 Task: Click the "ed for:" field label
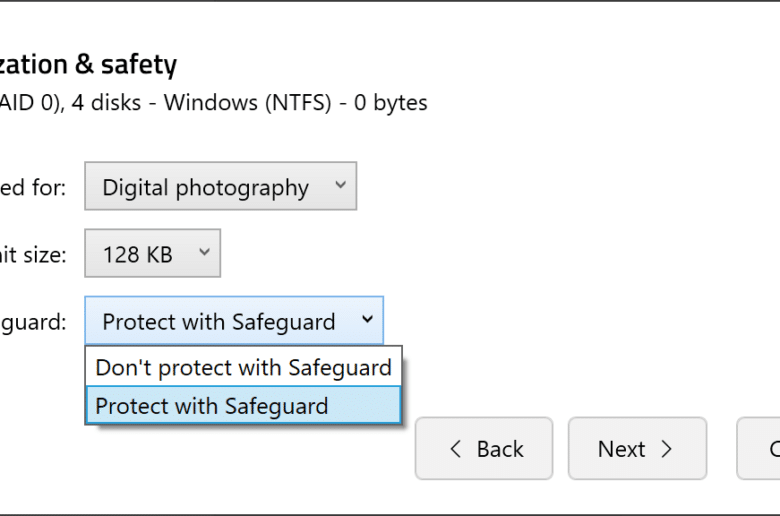point(33,188)
